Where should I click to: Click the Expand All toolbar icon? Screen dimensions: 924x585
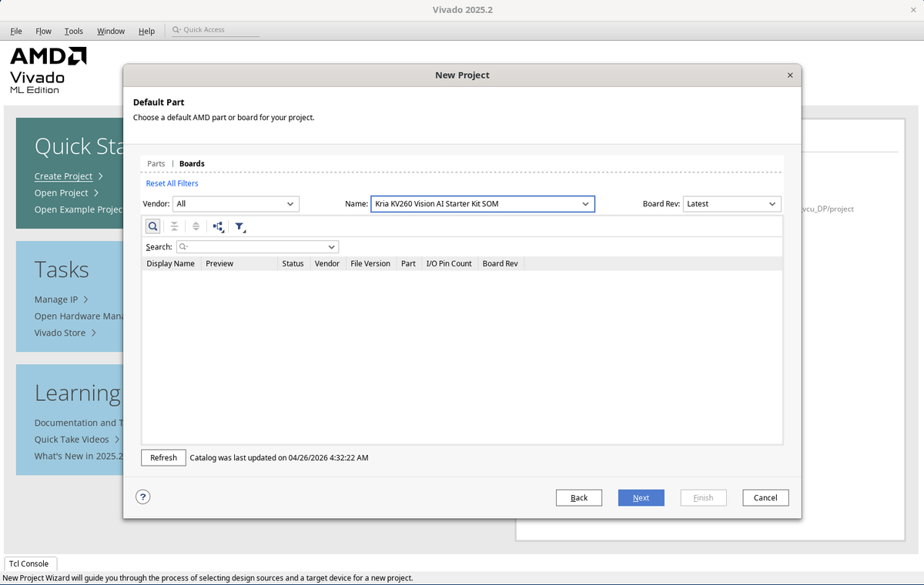click(196, 226)
